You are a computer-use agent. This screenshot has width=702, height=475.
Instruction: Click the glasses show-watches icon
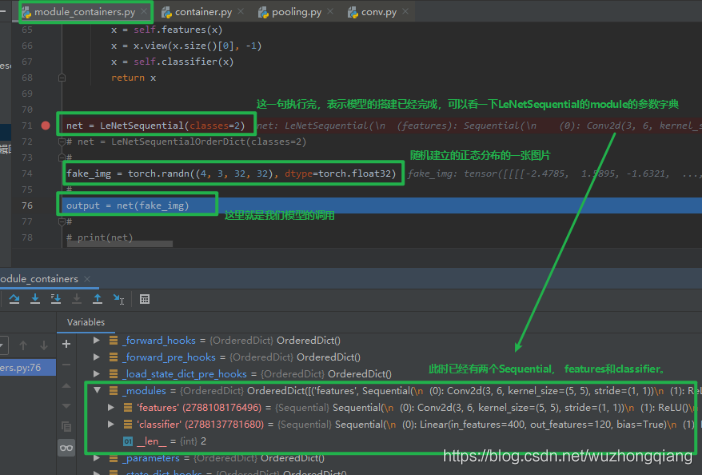(x=66, y=448)
